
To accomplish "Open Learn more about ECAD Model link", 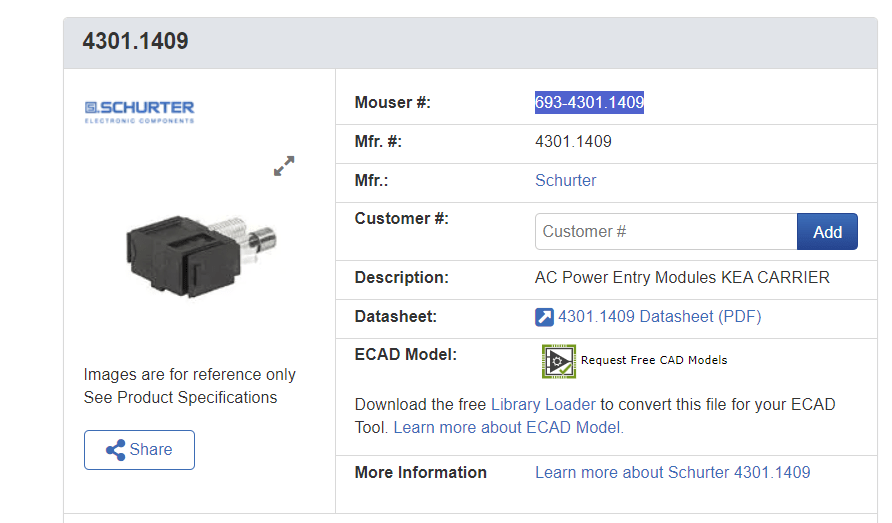I will [508, 427].
